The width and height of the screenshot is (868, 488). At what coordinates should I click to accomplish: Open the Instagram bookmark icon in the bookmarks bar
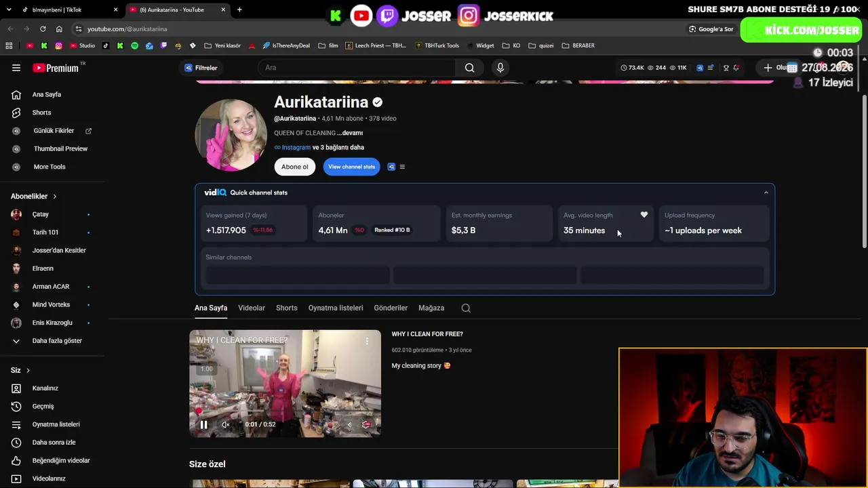point(59,45)
